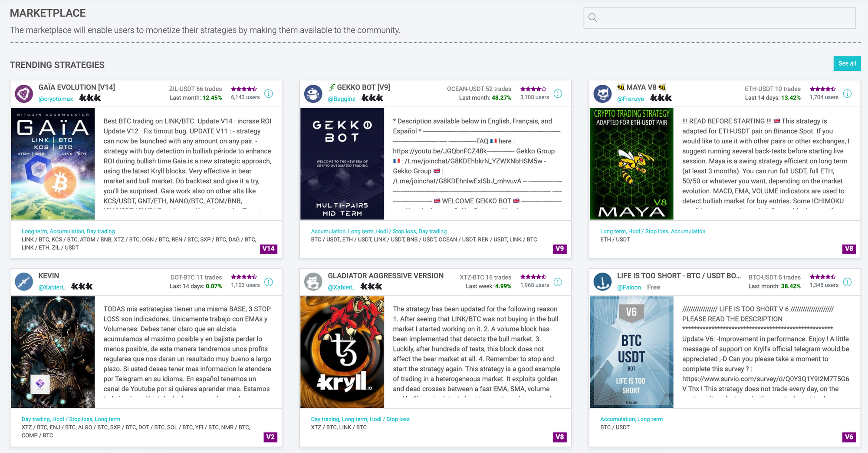
Task: Open Life Is Too Short BTC/USDT title
Action: click(679, 276)
